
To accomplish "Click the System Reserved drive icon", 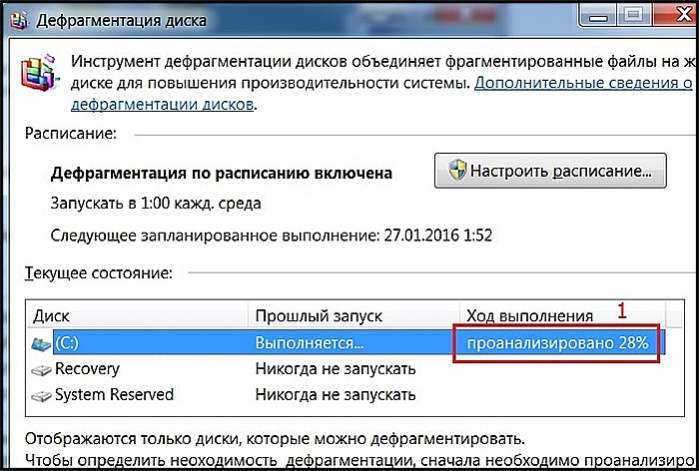I will pyautogui.click(x=41, y=395).
